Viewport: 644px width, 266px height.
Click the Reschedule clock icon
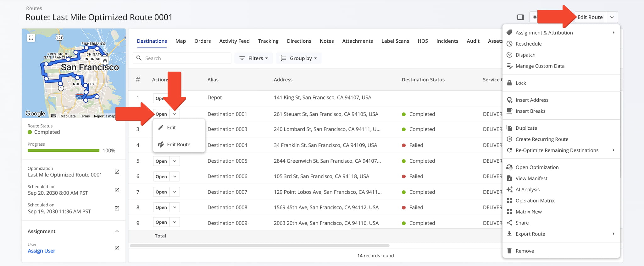pyautogui.click(x=509, y=44)
